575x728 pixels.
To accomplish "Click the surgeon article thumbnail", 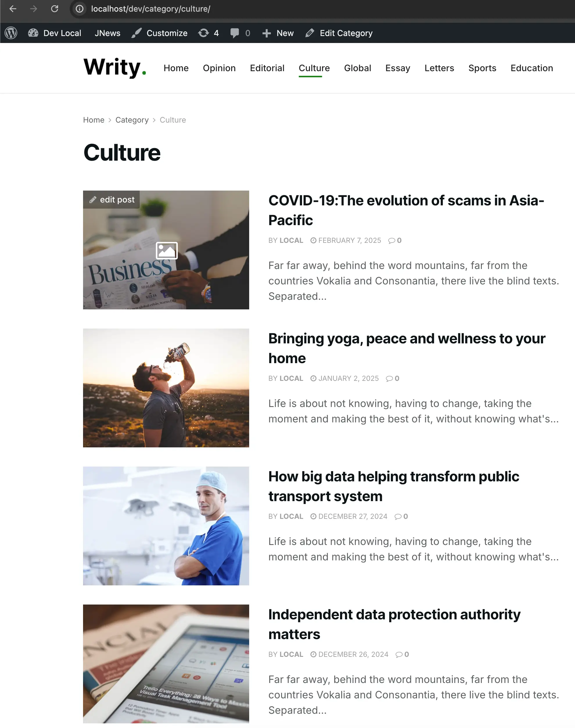I will (166, 526).
